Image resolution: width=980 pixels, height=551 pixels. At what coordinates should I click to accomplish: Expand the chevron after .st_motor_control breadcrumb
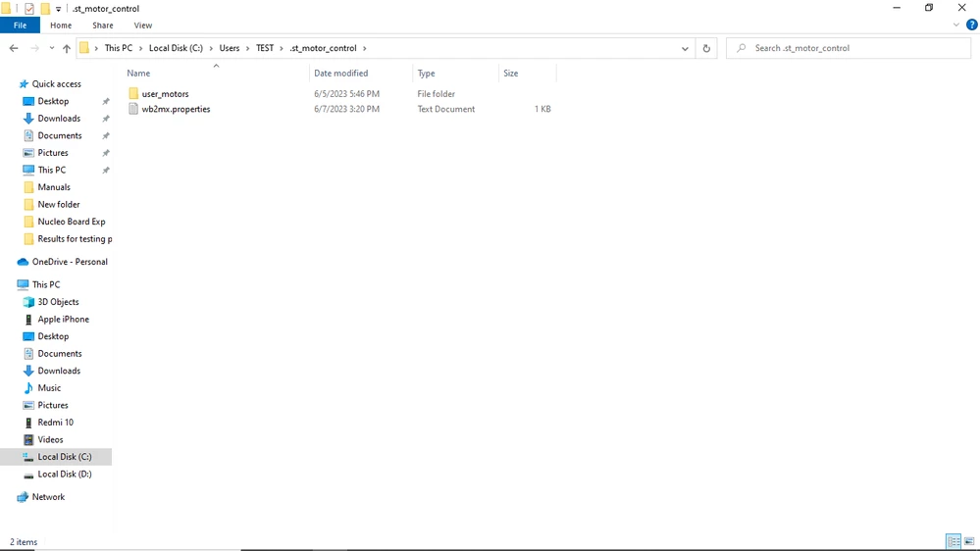[x=364, y=48]
